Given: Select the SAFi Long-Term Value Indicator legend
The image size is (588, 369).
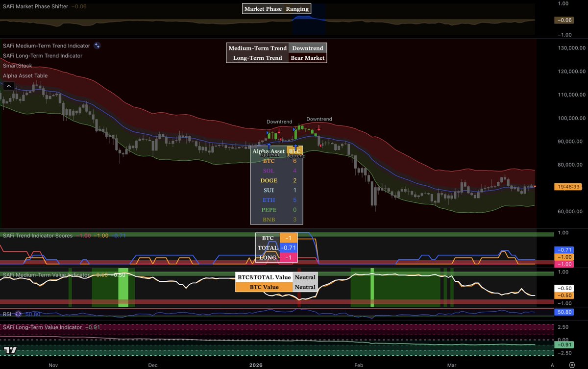Looking at the screenshot, I should 42,327.
